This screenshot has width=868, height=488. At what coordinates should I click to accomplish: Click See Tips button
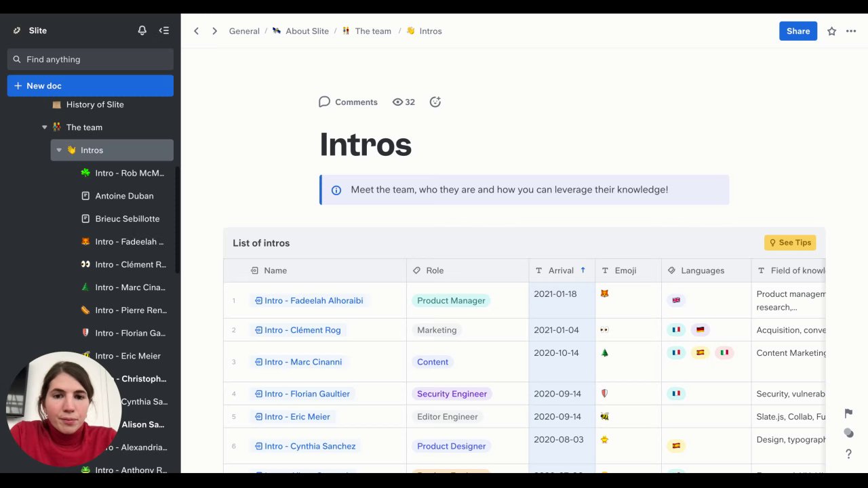tap(790, 243)
